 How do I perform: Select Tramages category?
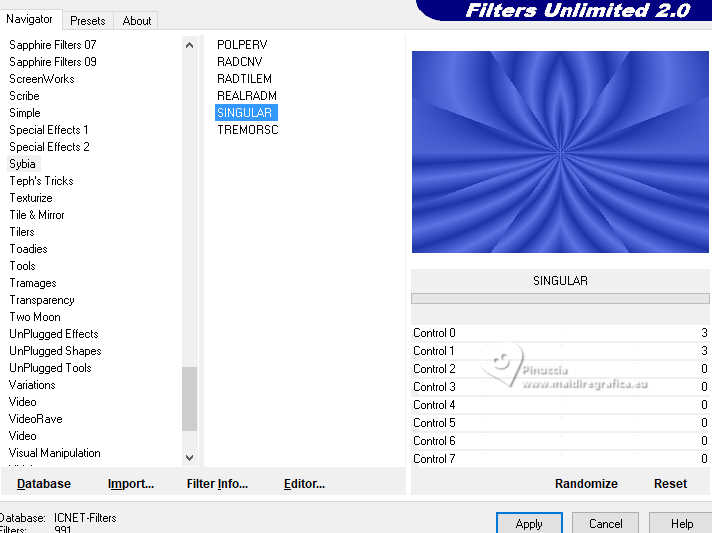click(x=33, y=283)
